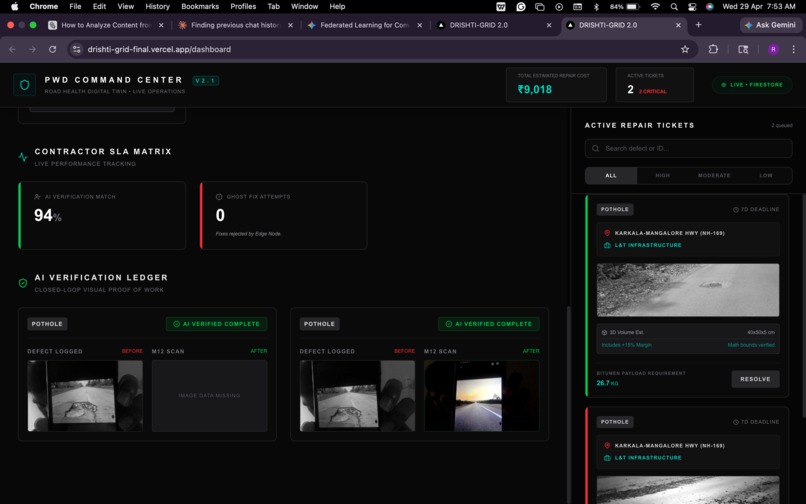This screenshot has width=806, height=504.
Task: Open the Chrome extensions puzzle icon
Action: 713,49
